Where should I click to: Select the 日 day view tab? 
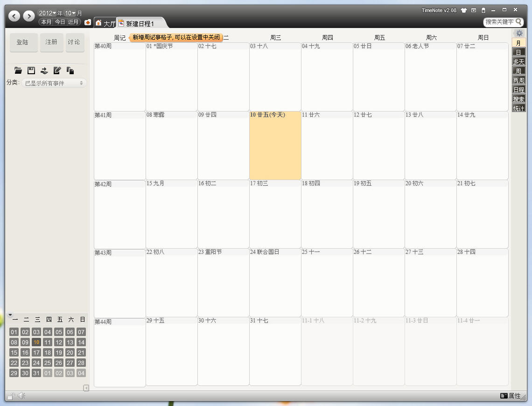tap(518, 52)
